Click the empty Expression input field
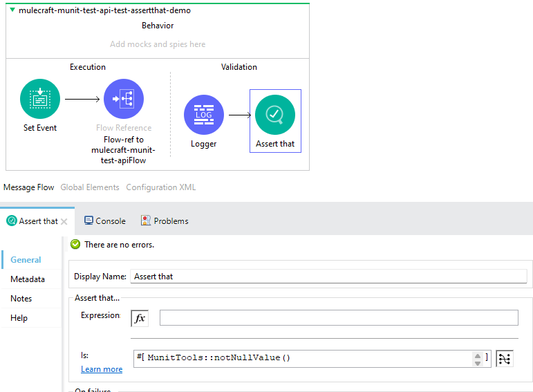The image size is (533, 392). tap(339, 317)
